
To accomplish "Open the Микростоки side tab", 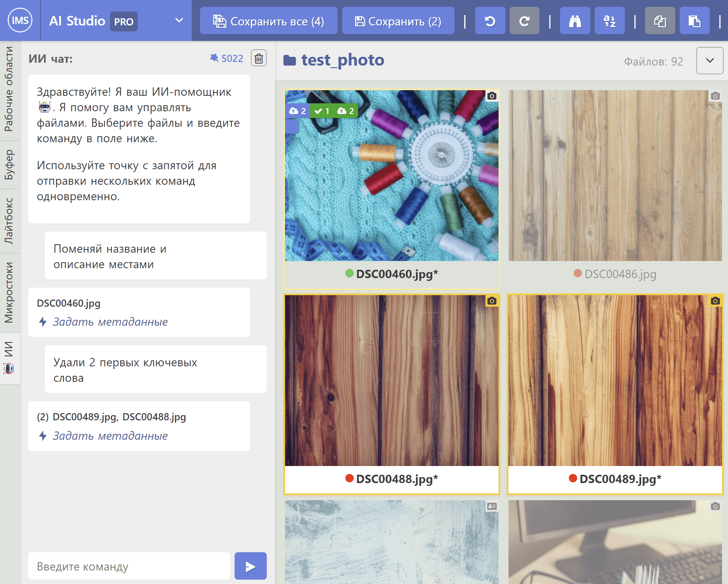I will [x=9, y=292].
